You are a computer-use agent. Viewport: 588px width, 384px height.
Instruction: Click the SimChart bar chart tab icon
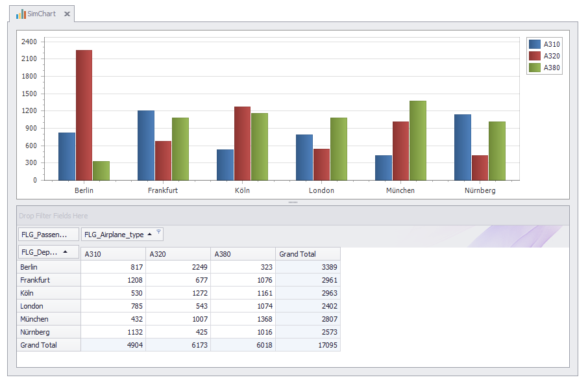(x=21, y=14)
